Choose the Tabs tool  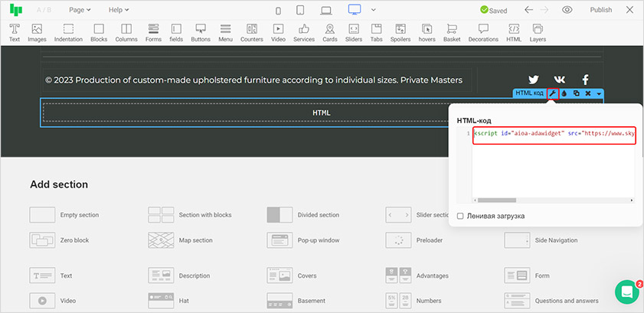click(x=376, y=33)
